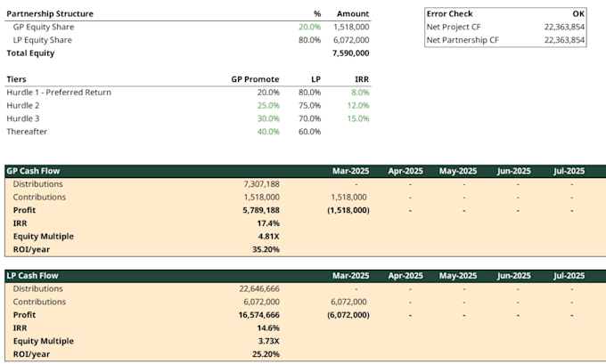Click the LP IRR 14.6% cell
The width and height of the screenshot is (606, 364).
coord(268,328)
